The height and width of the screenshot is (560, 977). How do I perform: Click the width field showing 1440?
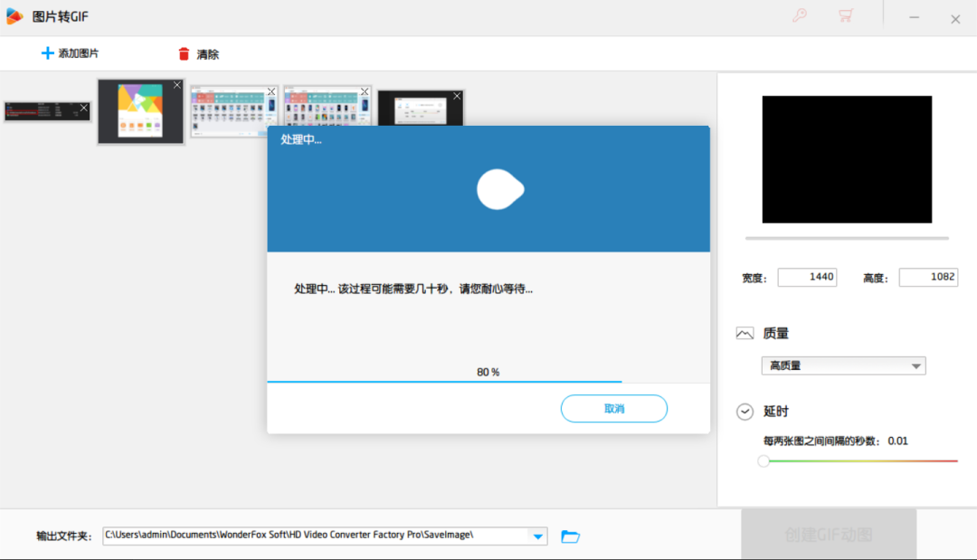click(807, 277)
